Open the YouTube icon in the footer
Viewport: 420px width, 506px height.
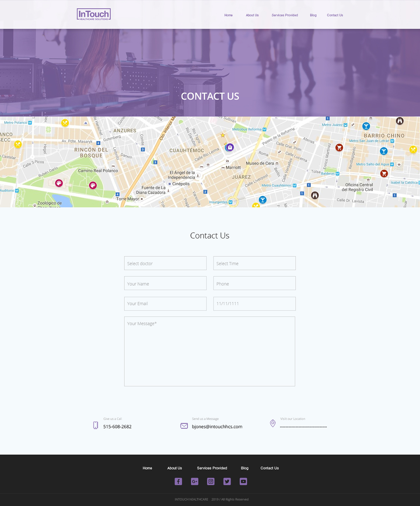point(243,481)
